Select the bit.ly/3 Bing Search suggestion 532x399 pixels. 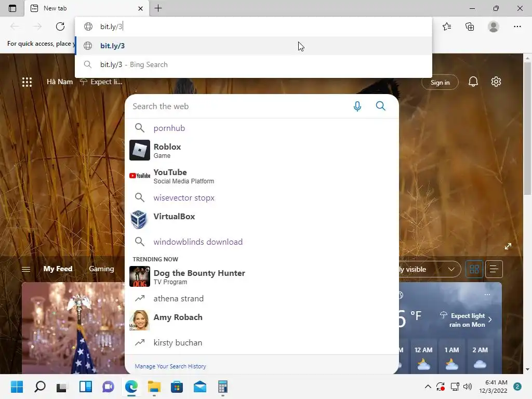[253, 64]
